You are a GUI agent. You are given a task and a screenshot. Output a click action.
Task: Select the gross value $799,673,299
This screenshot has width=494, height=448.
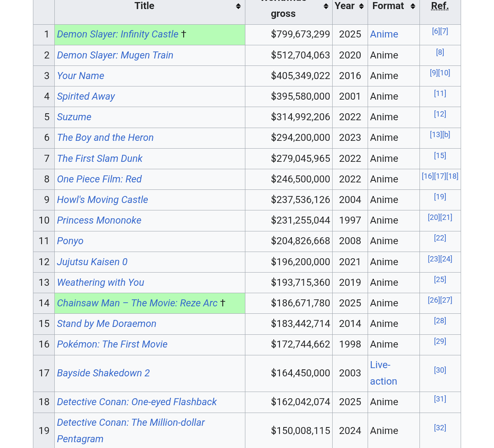tap(301, 34)
